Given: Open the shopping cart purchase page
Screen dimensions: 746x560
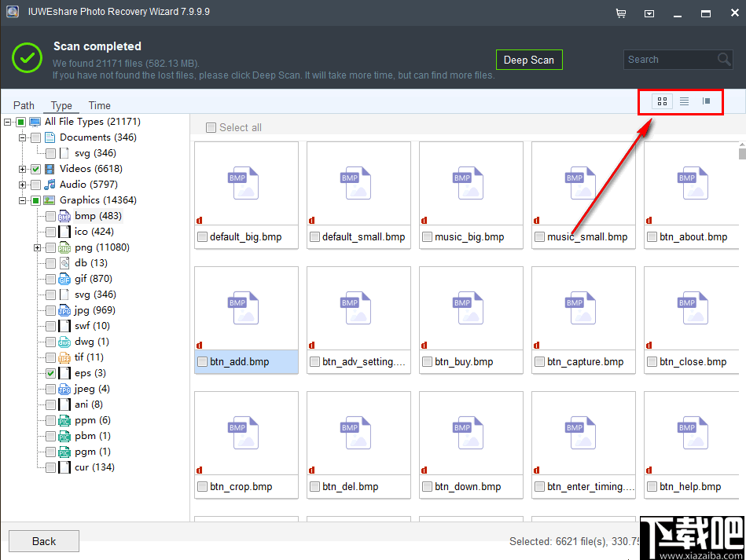Looking at the screenshot, I should point(620,13).
